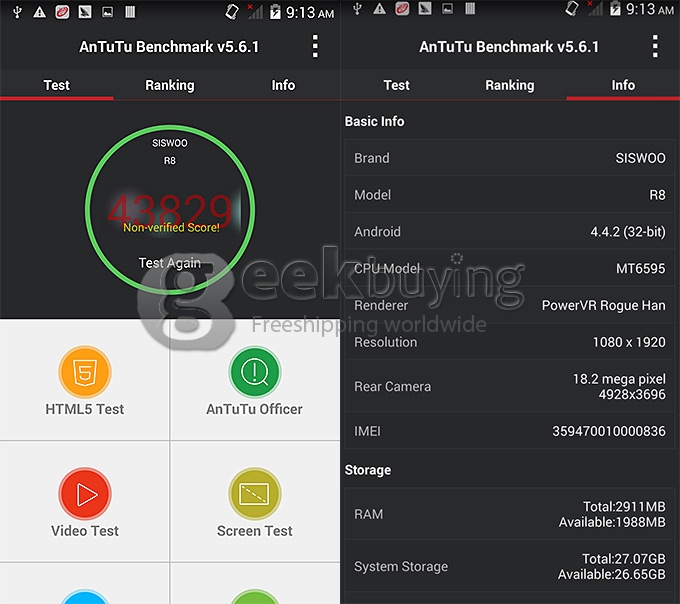This screenshot has height=604, width=680.
Task: Tap battery icon in right status bar
Action: tap(615, 9)
